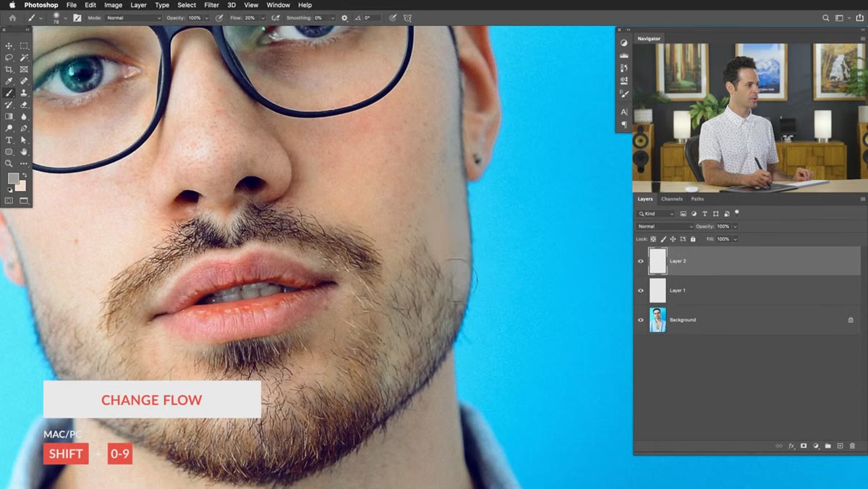The image size is (868, 489).
Task: Select the Magic Wand tool
Action: [x=24, y=57]
